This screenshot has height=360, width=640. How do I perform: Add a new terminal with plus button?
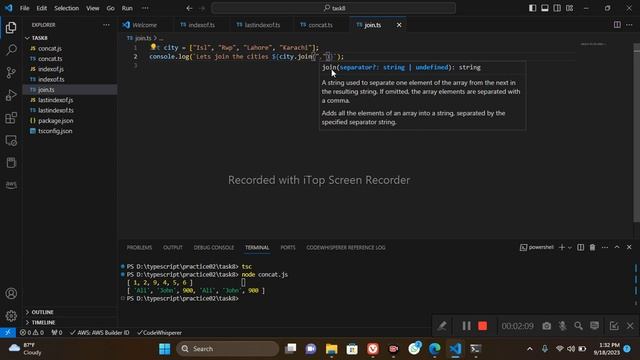coord(562,247)
